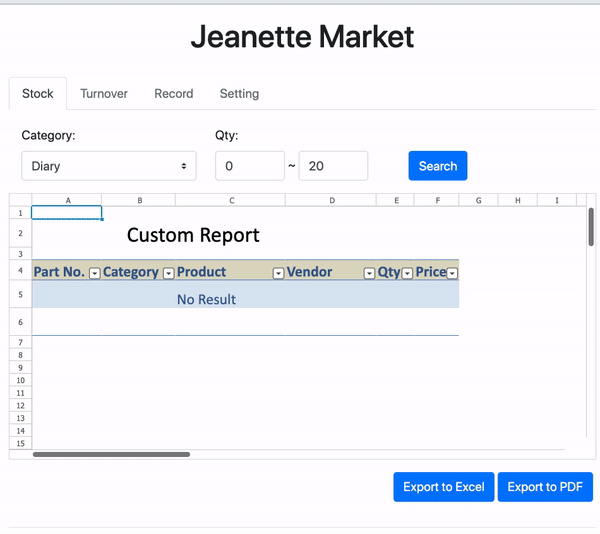Click Export to PDF button
This screenshot has height=534, width=600.
545,487
